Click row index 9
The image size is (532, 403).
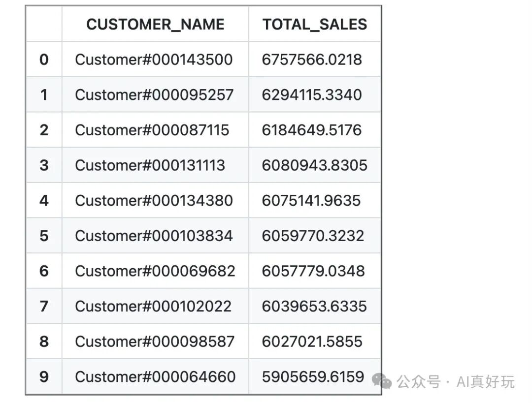tap(44, 377)
